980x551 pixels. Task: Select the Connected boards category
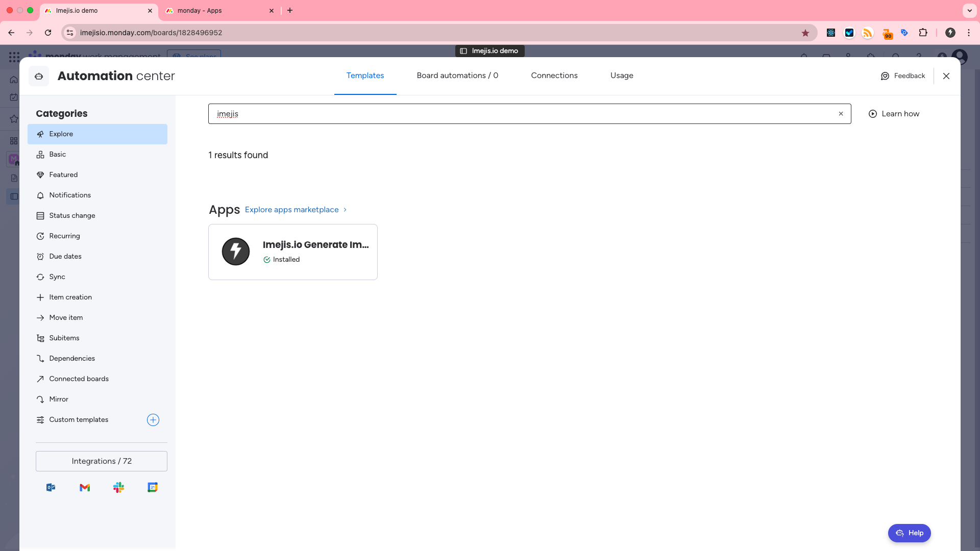97,379
